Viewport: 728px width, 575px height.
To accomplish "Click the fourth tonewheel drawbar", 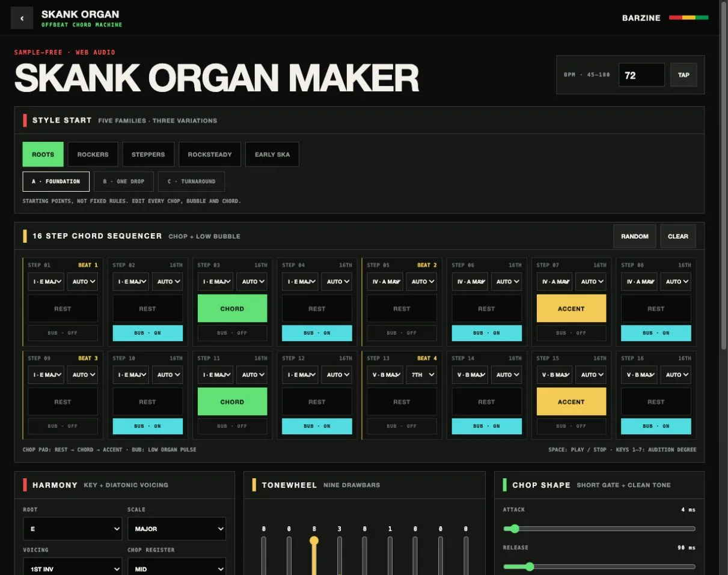I will pyautogui.click(x=339, y=556).
